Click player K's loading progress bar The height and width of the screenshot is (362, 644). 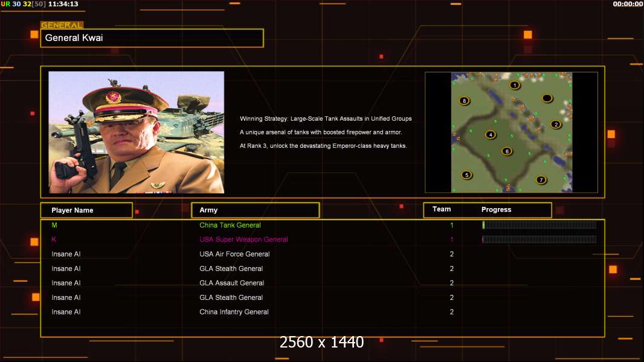[x=539, y=239]
